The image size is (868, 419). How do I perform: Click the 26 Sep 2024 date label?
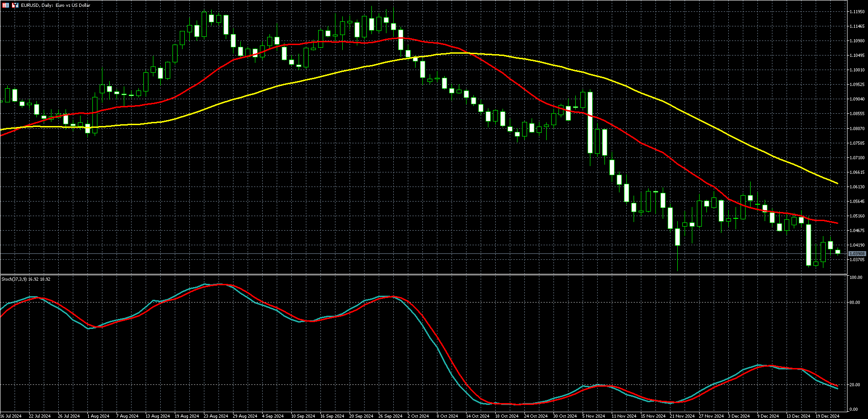391,416
